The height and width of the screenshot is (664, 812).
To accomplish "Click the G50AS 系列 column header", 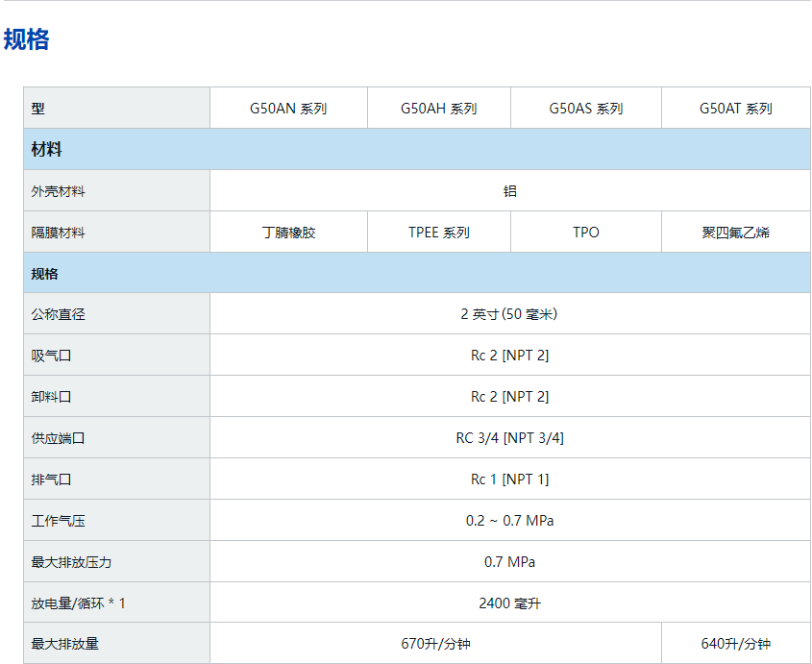I will point(585,109).
